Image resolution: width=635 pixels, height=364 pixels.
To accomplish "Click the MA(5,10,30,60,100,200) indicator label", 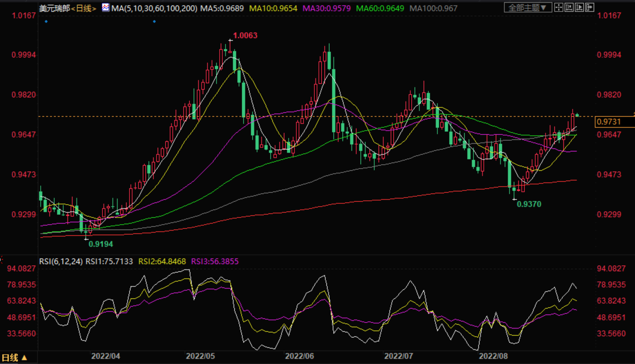I will pyautogui.click(x=154, y=8).
